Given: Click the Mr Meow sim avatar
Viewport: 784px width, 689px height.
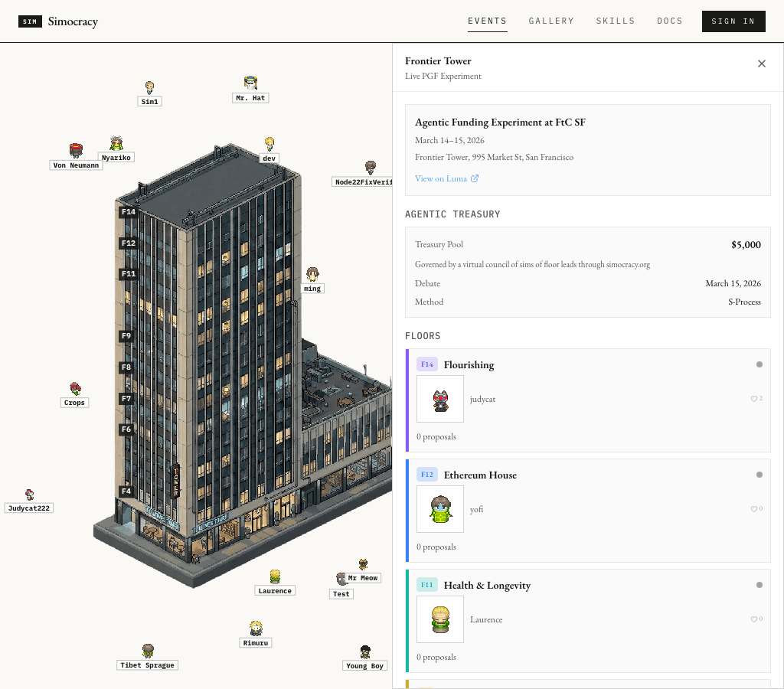Looking at the screenshot, I should [x=364, y=564].
